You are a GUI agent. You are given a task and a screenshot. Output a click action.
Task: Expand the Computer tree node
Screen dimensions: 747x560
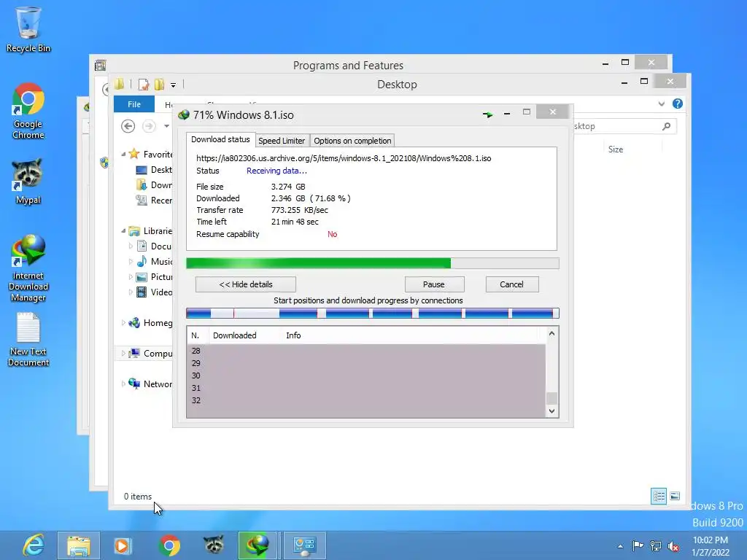click(x=123, y=354)
